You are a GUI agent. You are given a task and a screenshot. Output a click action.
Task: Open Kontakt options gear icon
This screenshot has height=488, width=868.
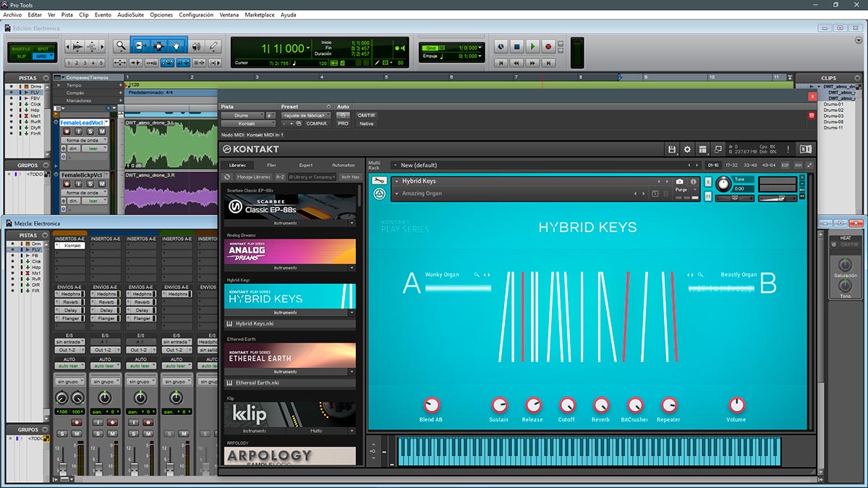click(687, 150)
